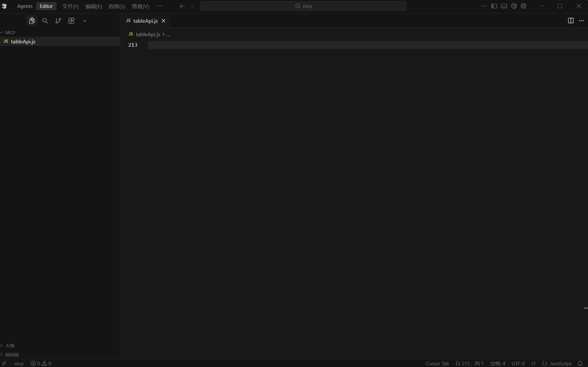
Task: Click the mcp branch name in status bar
Action: pyautogui.click(x=19, y=363)
